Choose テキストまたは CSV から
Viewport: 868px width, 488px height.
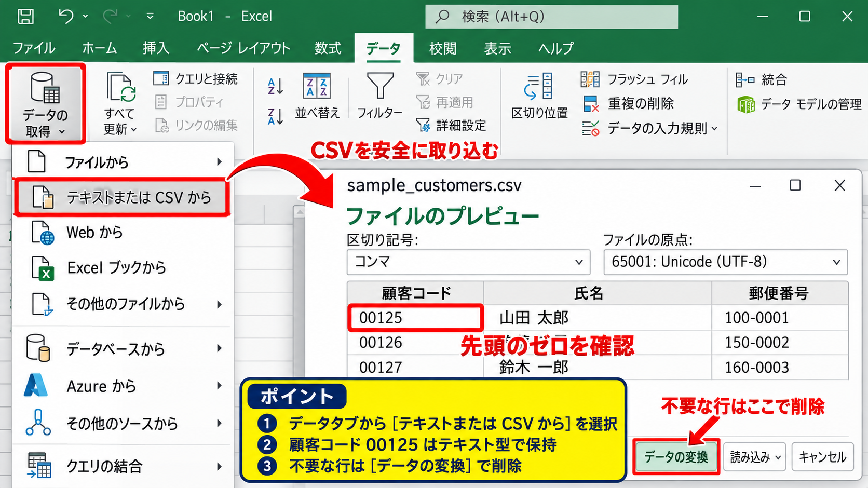[x=121, y=197]
